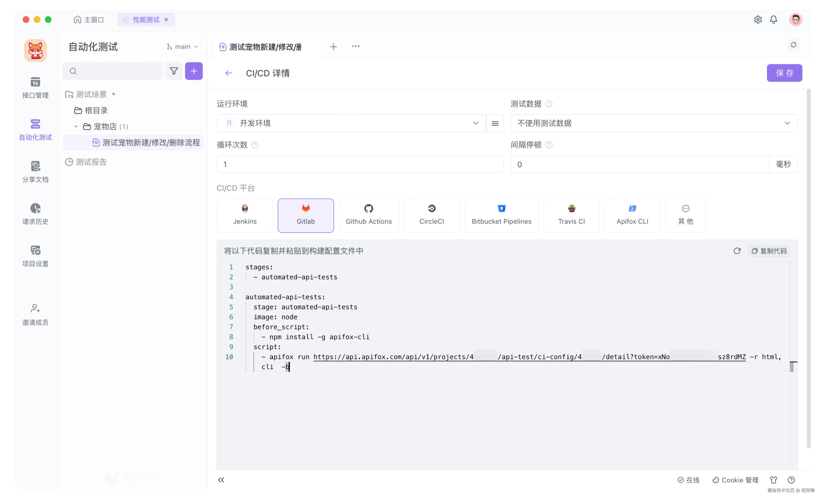Click the 保存 button
Viewport: 826px width, 504px height.
(784, 73)
